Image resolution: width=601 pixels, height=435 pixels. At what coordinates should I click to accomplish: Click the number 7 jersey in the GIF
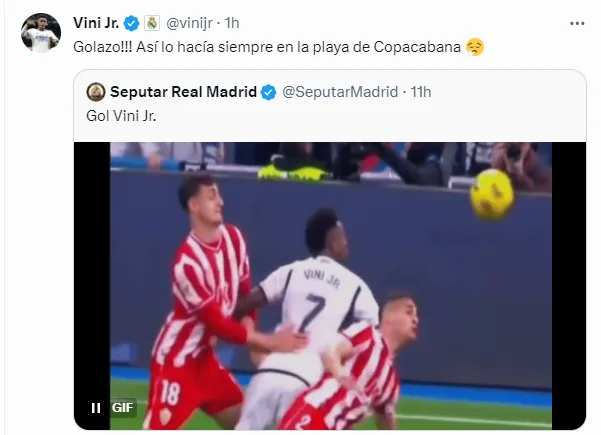tap(312, 312)
